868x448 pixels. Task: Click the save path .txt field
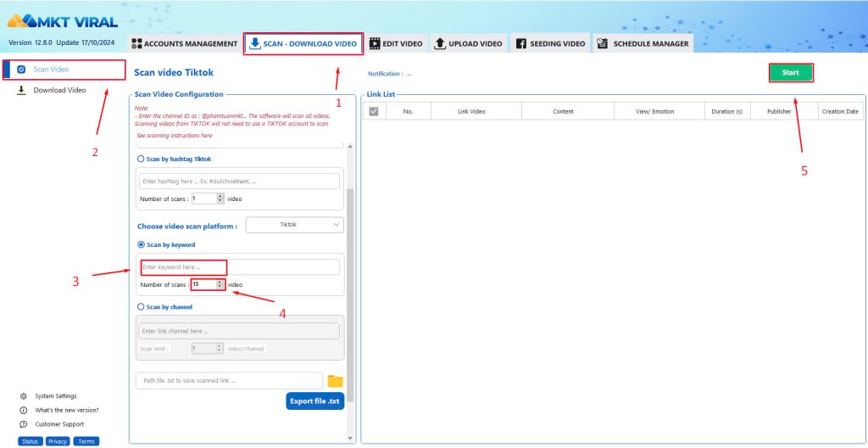click(x=229, y=381)
